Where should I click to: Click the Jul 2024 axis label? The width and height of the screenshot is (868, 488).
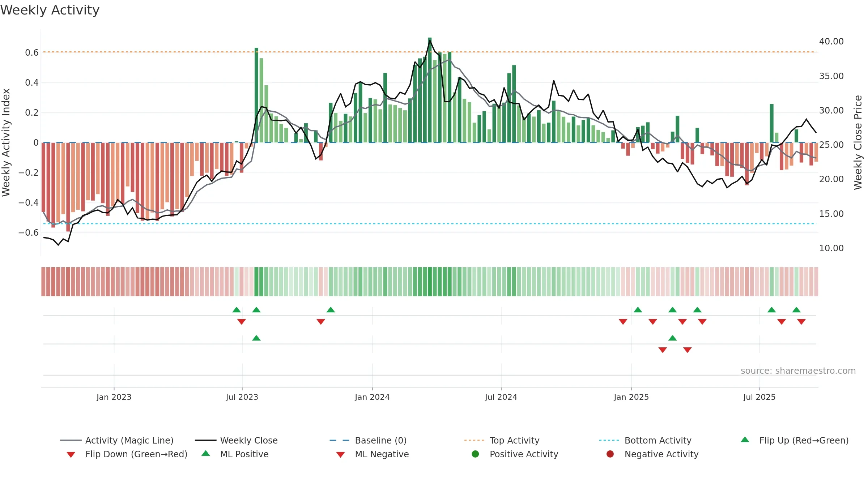pos(501,397)
